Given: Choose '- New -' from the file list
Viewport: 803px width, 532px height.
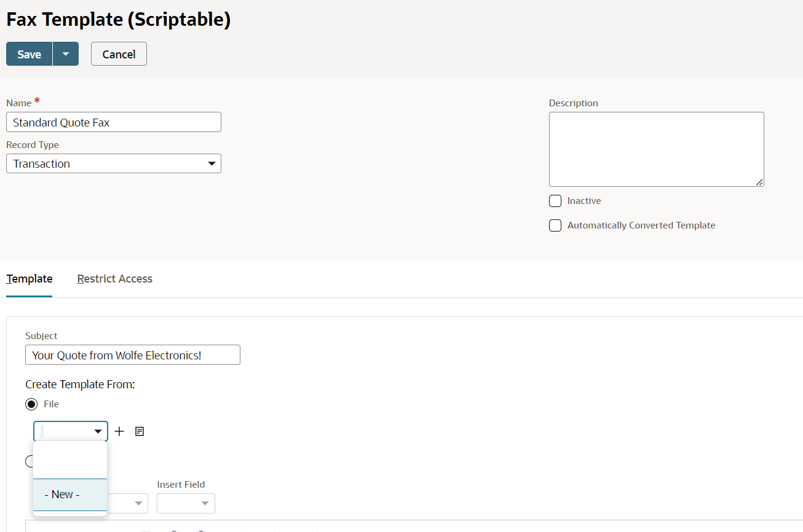Looking at the screenshot, I should coord(70,495).
